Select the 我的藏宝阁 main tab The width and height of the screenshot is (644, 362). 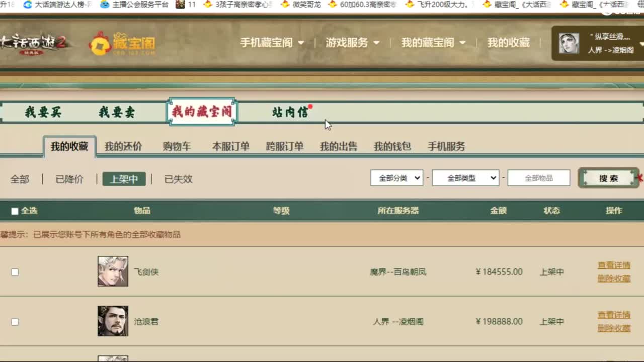click(202, 112)
